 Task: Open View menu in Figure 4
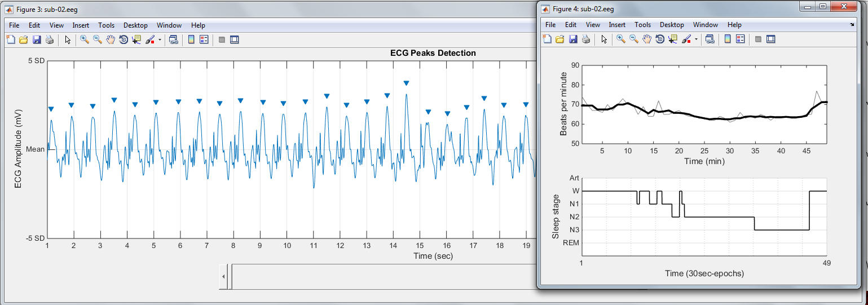pos(593,25)
